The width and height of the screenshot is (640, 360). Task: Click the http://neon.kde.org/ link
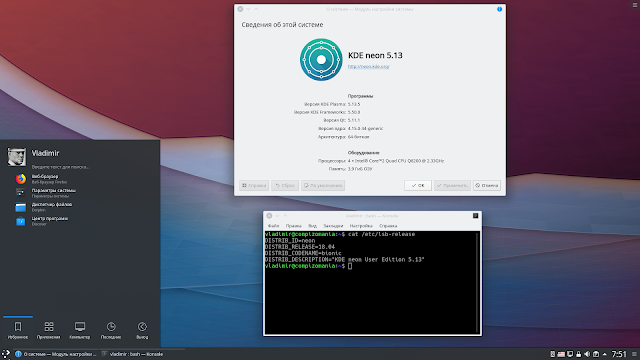[x=369, y=66]
